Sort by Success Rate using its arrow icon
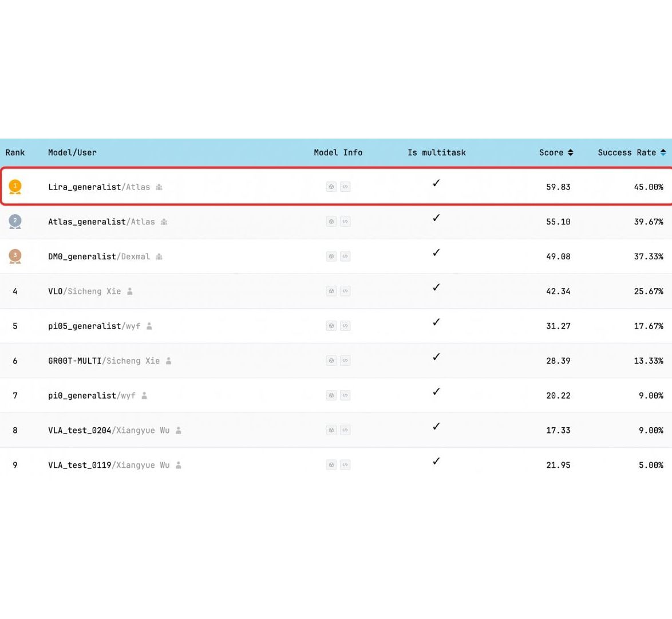This screenshot has height=619, width=672. (663, 153)
